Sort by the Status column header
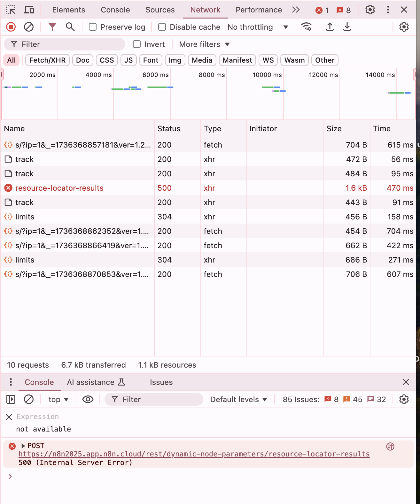 (177, 129)
